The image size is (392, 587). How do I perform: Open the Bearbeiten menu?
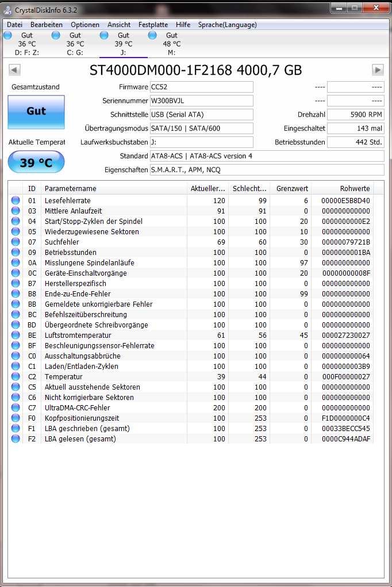47,25
